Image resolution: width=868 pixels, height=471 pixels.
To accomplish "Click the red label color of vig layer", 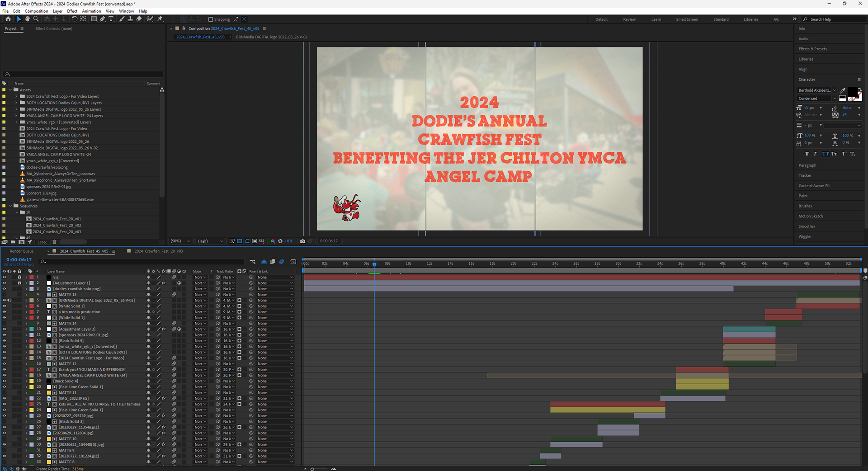I will (x=32, y=277).
